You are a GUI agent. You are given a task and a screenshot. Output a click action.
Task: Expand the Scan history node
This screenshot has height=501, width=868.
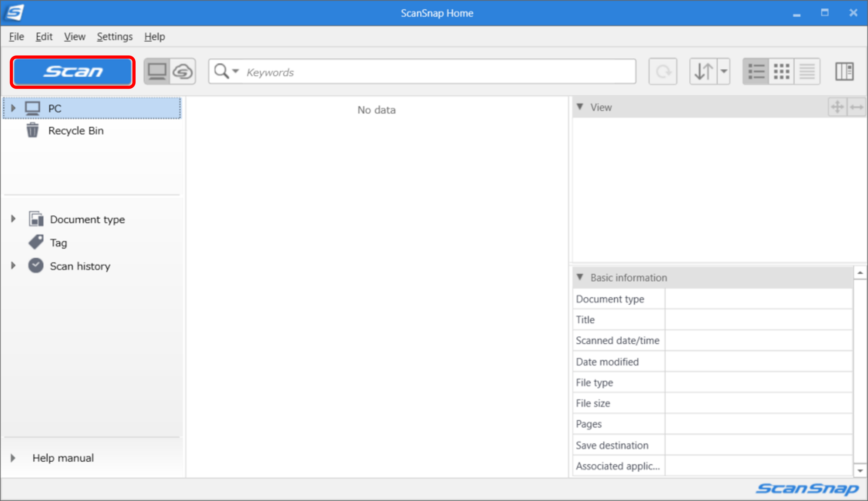tap(13, 266)
